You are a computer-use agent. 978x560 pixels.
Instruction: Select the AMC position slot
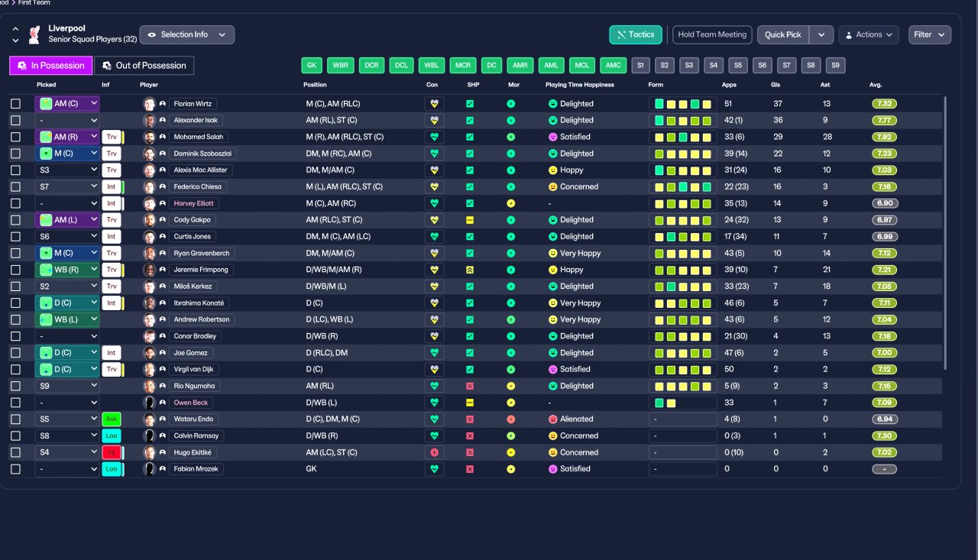point(613,66)
